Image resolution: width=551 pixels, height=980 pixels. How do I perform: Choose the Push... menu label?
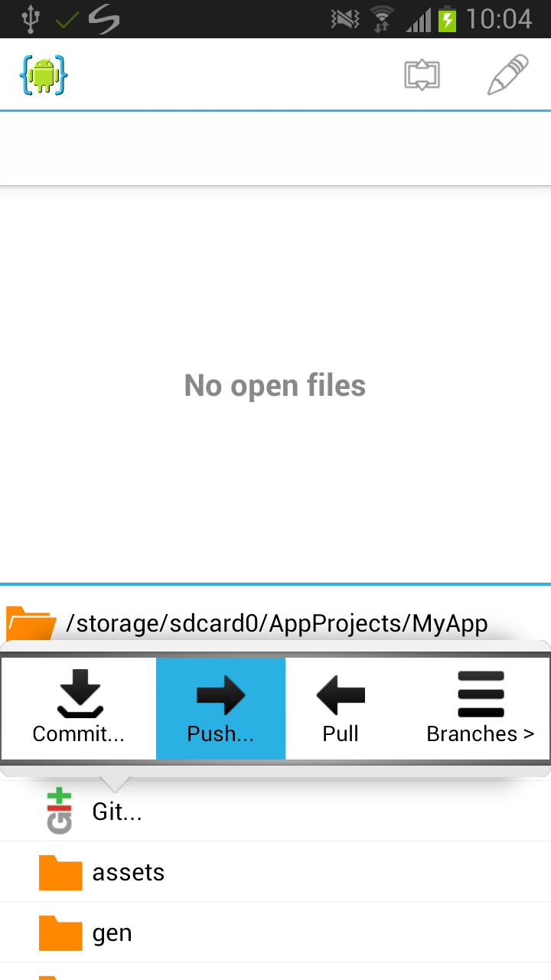(x=220, y=733)
